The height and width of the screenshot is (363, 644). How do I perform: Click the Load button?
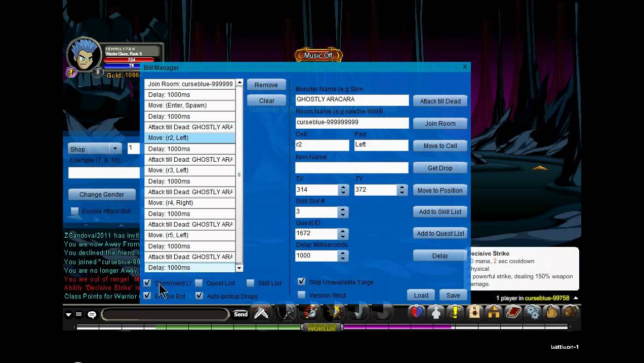[x=421, y=295]
